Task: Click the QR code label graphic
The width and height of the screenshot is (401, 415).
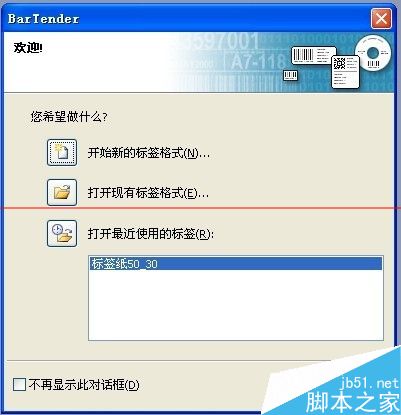Action: click(x=346, y=72)
